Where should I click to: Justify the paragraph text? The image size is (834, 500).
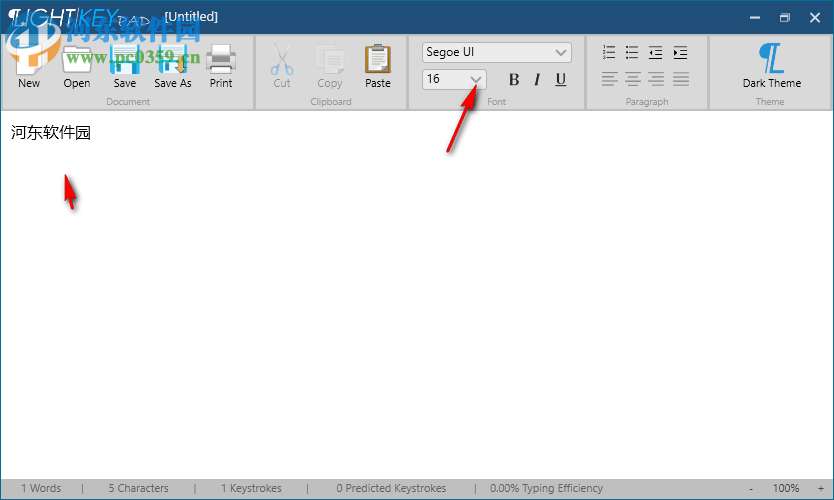[680, 79]
